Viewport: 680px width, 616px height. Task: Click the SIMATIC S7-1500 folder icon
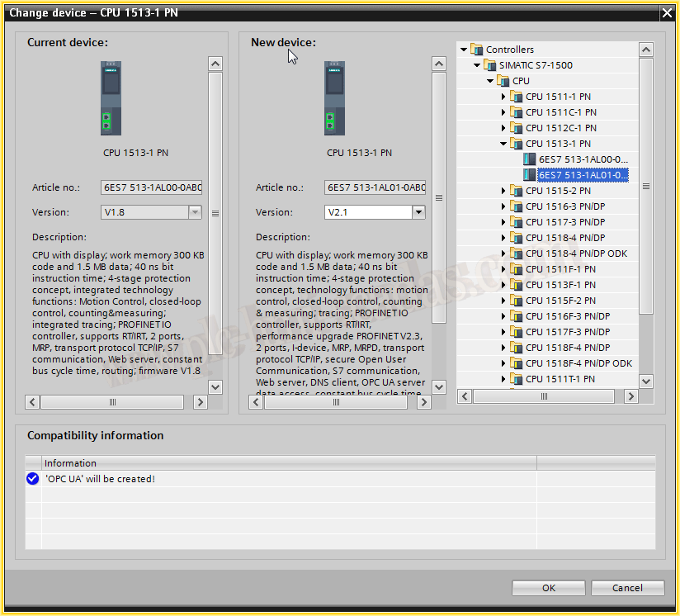tap(490, 65)
